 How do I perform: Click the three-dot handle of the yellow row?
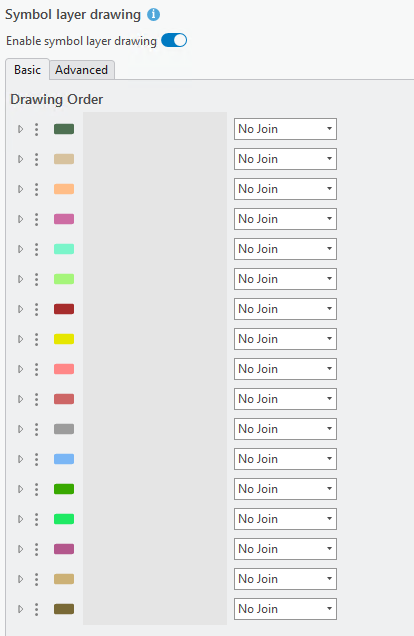coord(36,339)
